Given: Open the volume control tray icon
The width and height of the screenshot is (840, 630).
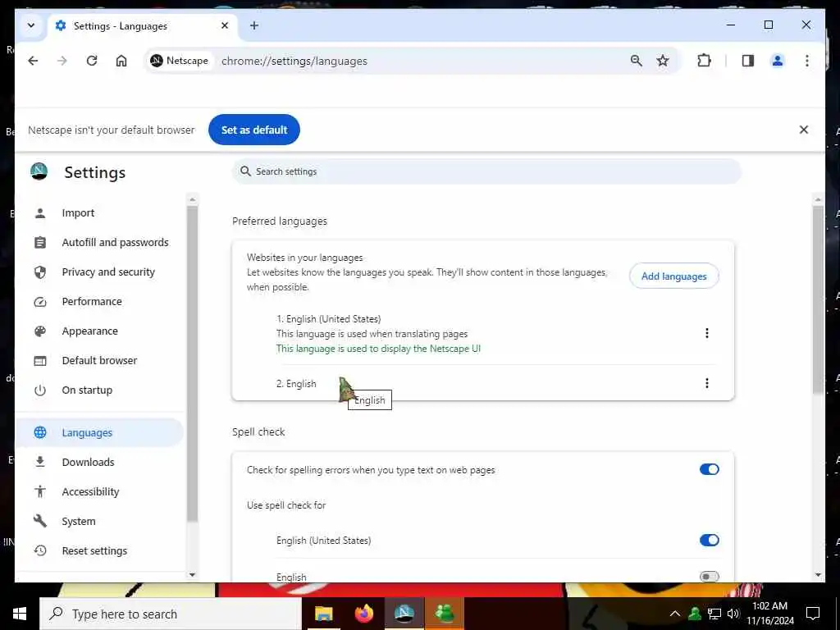Looking at the screenshot, I should click(733, 614).
